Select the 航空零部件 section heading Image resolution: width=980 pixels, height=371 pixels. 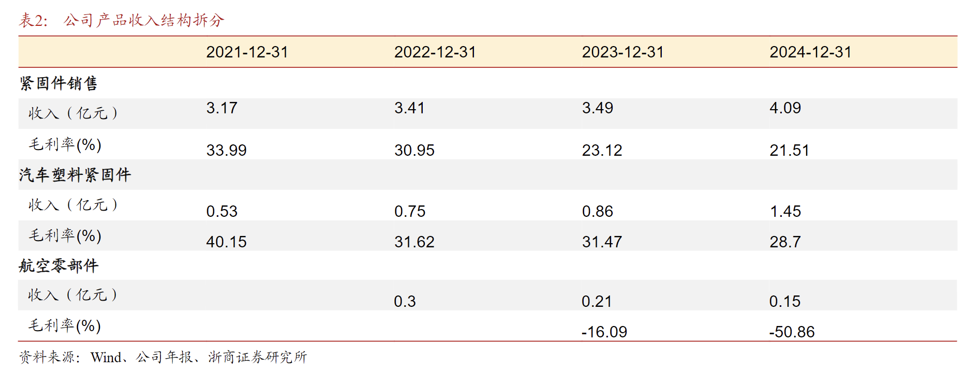point(58,266)
